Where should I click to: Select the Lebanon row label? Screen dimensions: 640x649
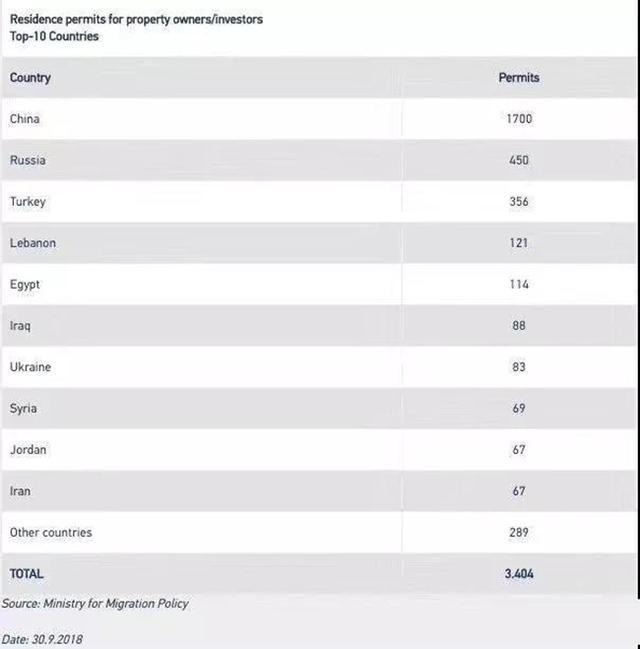(x=33, y=243)
